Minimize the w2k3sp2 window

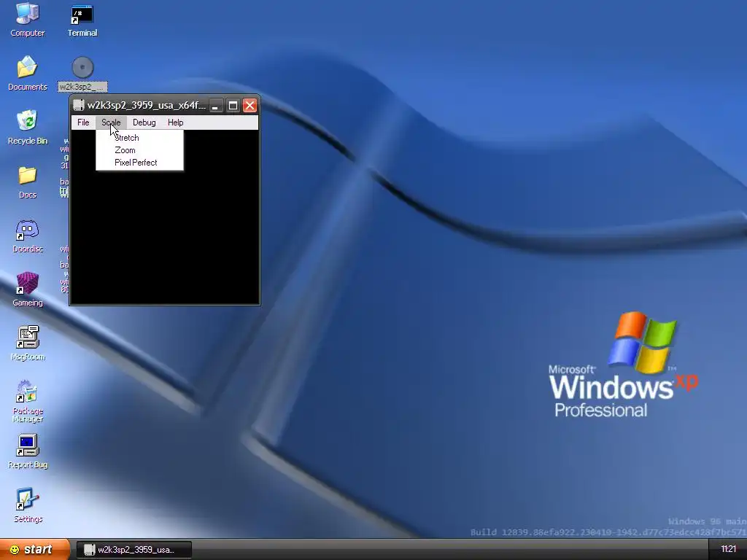(x=216, y=106)
